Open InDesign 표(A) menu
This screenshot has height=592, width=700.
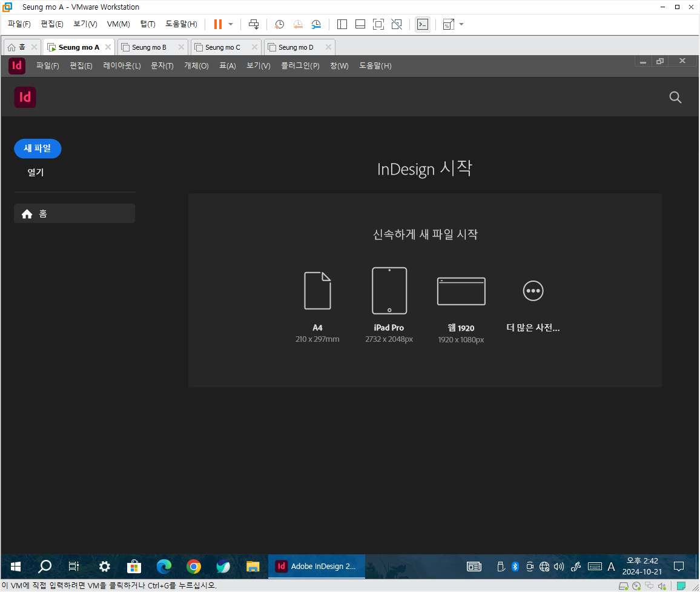pyautogui.click(x=228, y=65)
